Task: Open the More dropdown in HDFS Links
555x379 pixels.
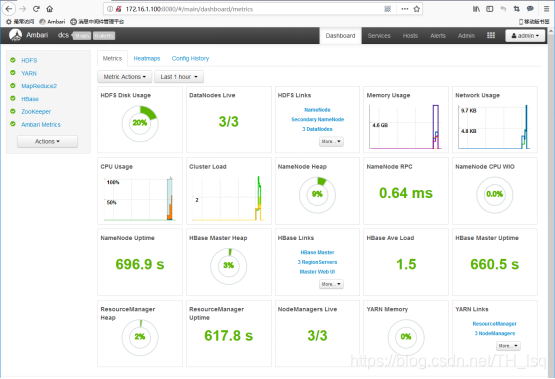Action: tap(331, 142)
